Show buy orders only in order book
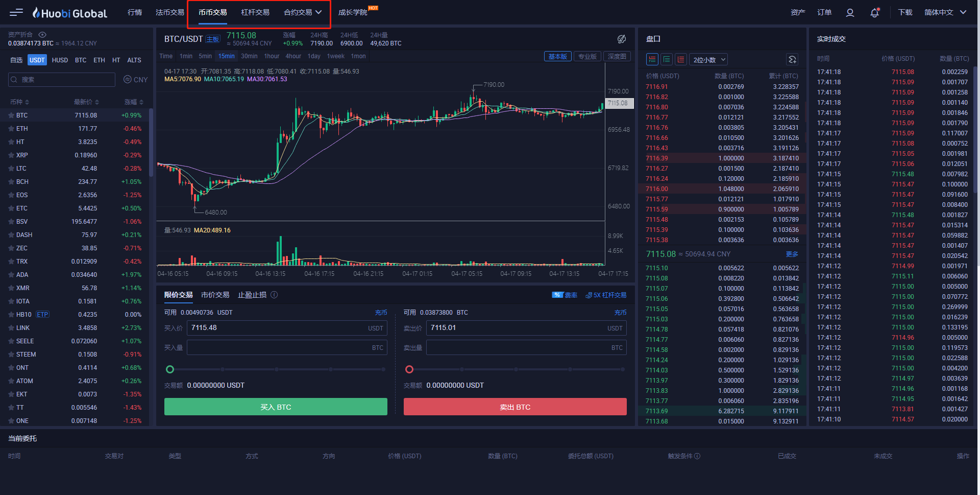Viewport: 980px width, 495px height. [x=667, y=60]
